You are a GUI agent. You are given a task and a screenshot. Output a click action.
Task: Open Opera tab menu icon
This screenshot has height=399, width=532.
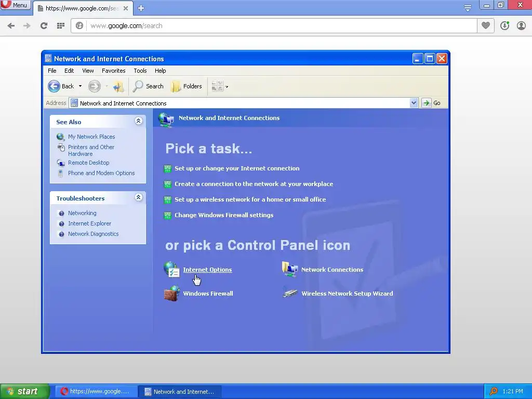click(468, 8)
